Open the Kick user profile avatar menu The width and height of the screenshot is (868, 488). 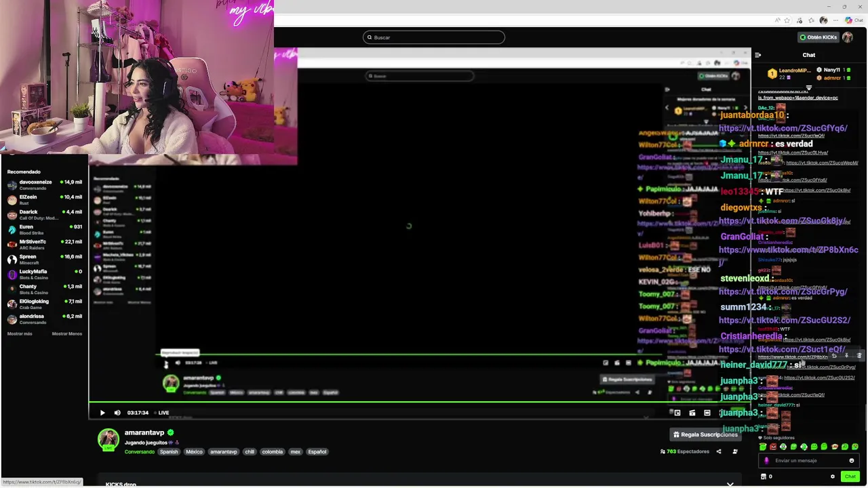pos(848,37)
